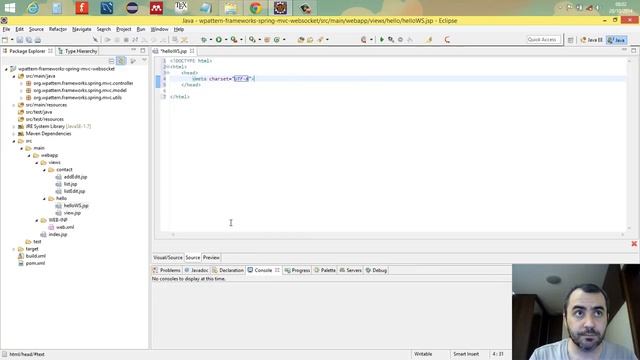This screenshot has width=640, height=360.
Task: Open the Help menu
Action: pyautogui.click(x=179, y=29)
